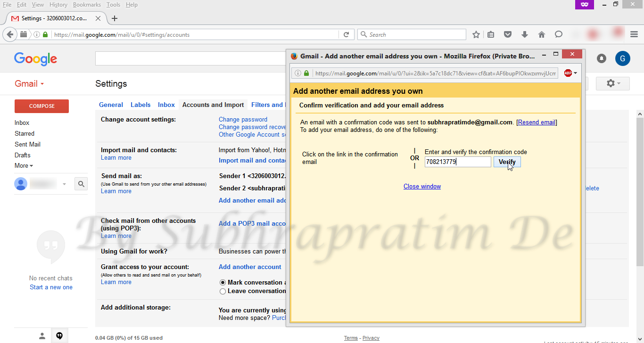Open the chat bubble toolbar icon
Image resolution: width=644 pixels, height=343 pixels.
(559, 34)
